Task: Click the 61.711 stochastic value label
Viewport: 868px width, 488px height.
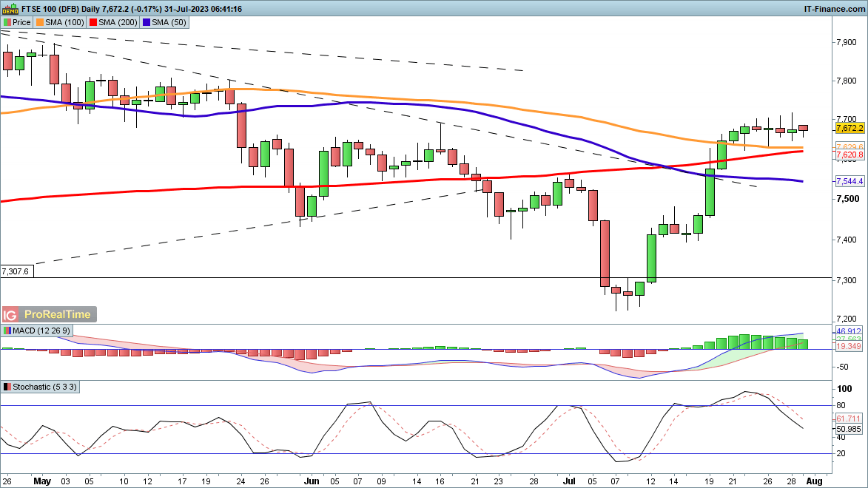Action: (x=848, y=418)
